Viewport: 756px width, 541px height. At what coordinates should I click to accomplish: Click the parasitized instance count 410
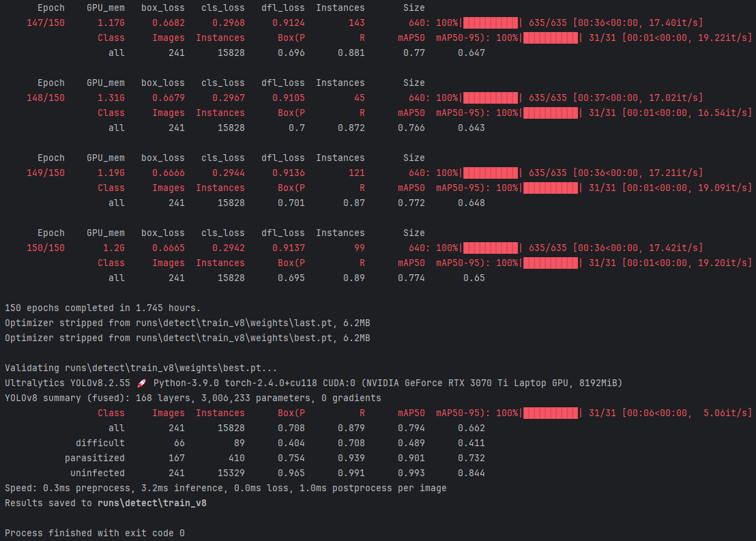tap(236, 458)
